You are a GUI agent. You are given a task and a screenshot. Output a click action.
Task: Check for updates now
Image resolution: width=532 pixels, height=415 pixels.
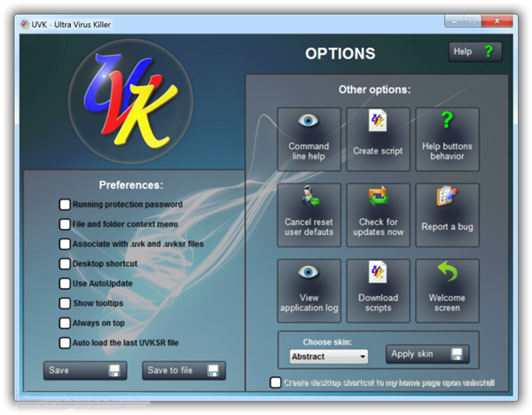pyautogui.click(x=378, y=215)
